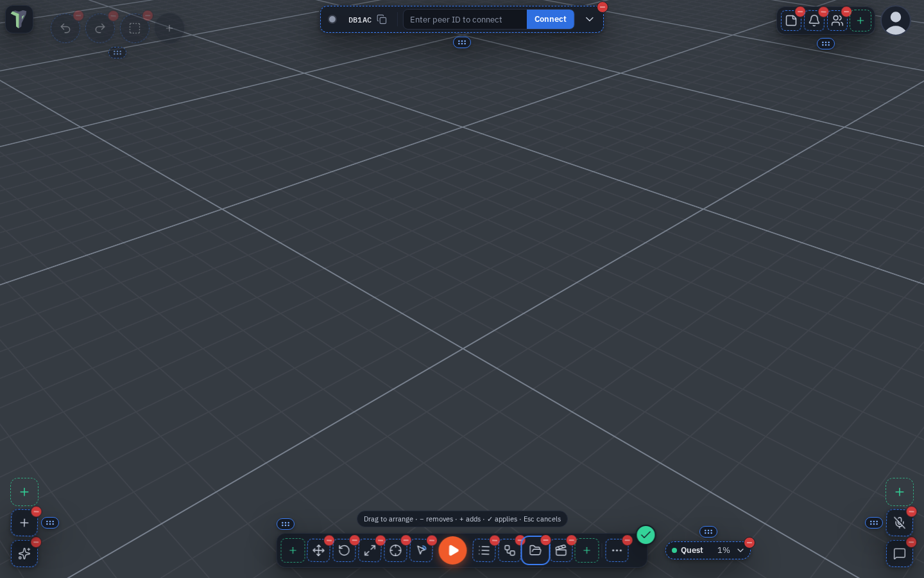This screenshot has height=578, width=924.
Task: Open the chat bubble icon
Action: click(900, 554)
